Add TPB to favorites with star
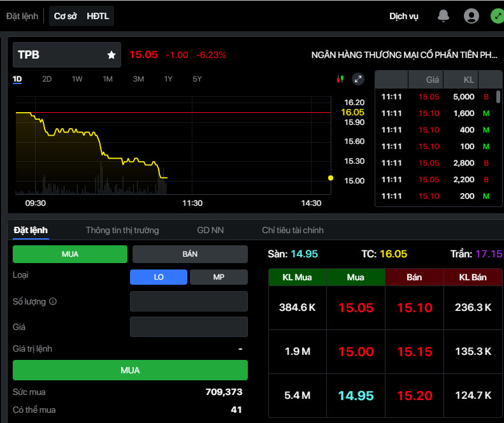 (112, 55)
